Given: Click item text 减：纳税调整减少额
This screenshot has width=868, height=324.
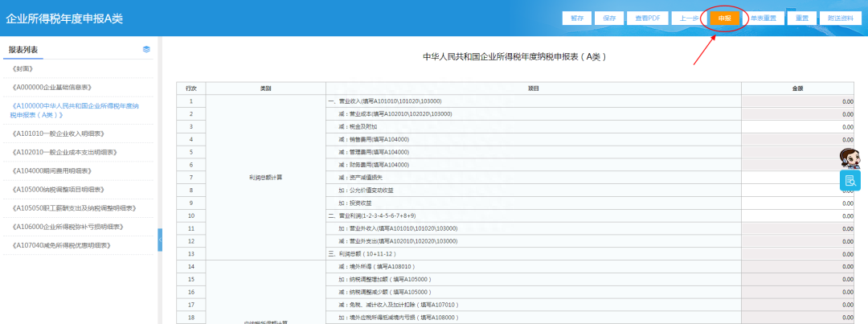Looking at the screenshot, I should coord(385,293).
